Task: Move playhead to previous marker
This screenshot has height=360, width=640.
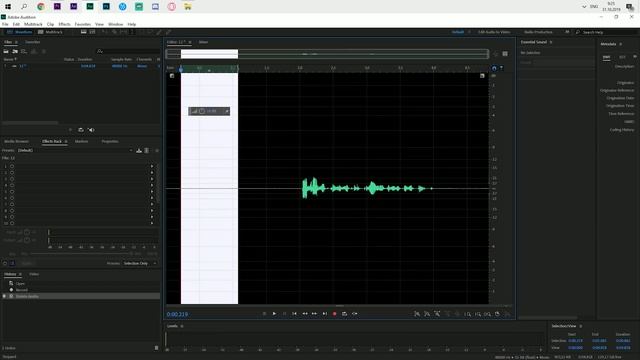Action: pyautogui.click(x=294, y=313)
